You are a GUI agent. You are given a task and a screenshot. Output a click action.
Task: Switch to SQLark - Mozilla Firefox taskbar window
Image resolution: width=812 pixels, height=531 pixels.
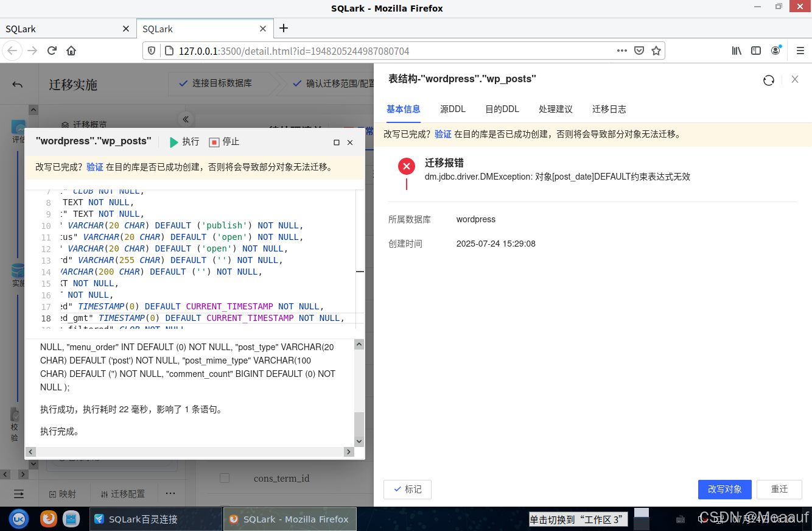click(x=289, y=519)
